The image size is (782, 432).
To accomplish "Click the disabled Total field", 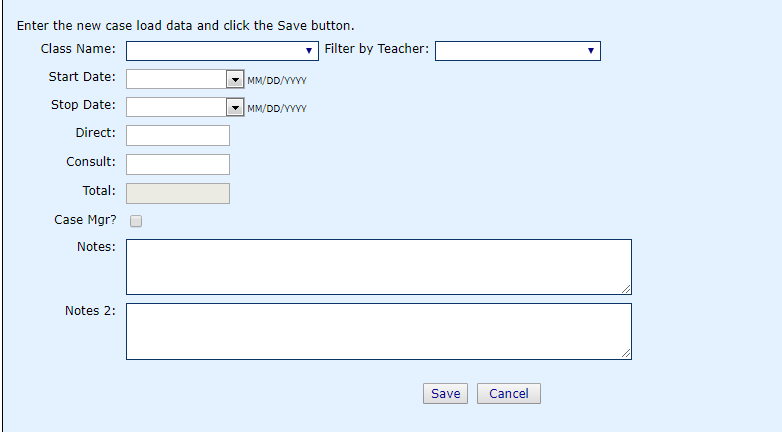I will coord(178,194).
